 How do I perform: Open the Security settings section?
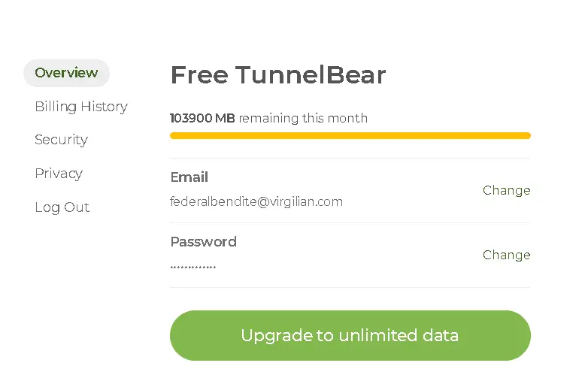click(x=61, y=140)
